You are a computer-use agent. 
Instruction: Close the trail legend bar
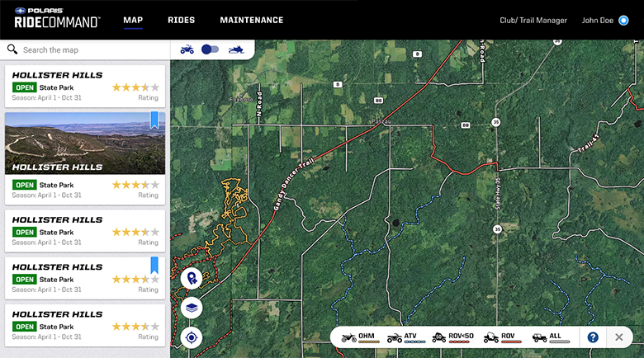tap(619, 337)
